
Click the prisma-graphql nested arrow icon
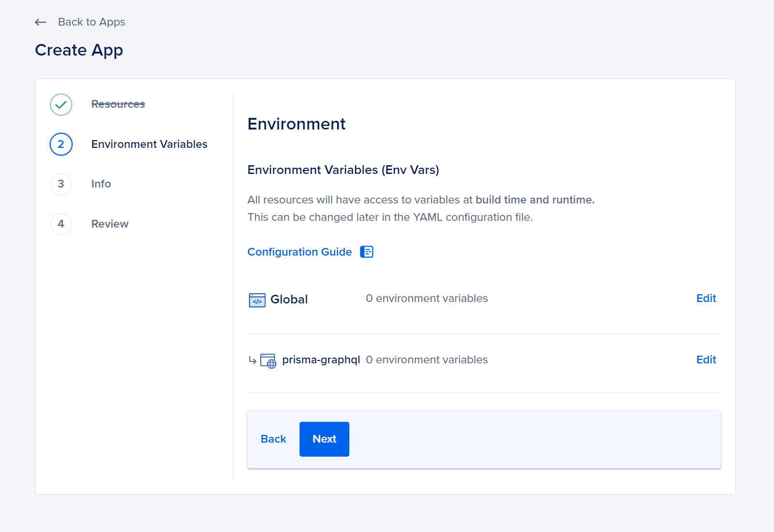click(253, 360)
